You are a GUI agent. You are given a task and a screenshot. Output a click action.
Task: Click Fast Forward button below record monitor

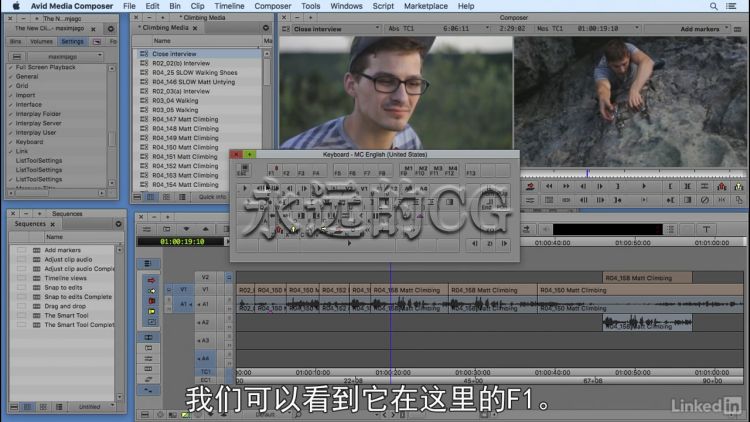pyautogui.click(x=566, y=186)
